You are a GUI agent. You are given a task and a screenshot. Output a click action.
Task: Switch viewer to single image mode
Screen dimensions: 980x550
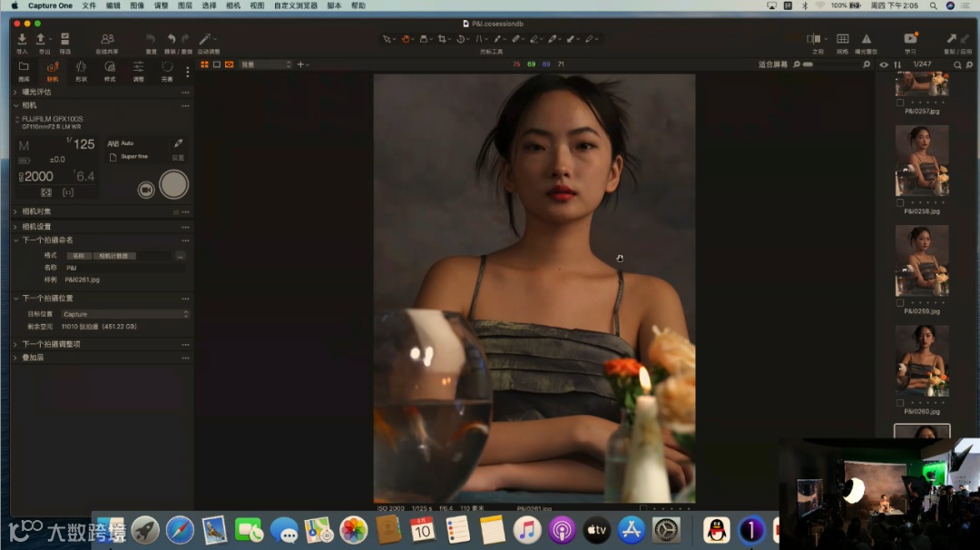pyautogui.click(x=217, y=64)
